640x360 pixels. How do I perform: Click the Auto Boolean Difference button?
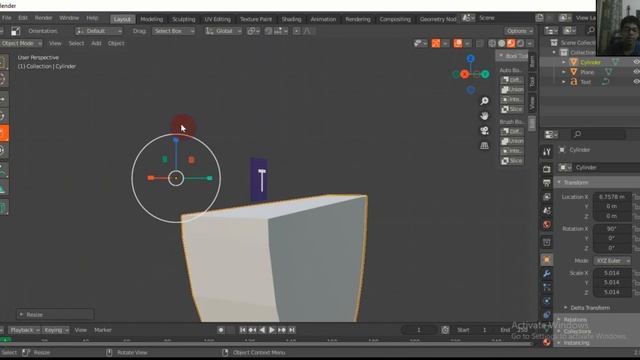(x=512, y=80)
